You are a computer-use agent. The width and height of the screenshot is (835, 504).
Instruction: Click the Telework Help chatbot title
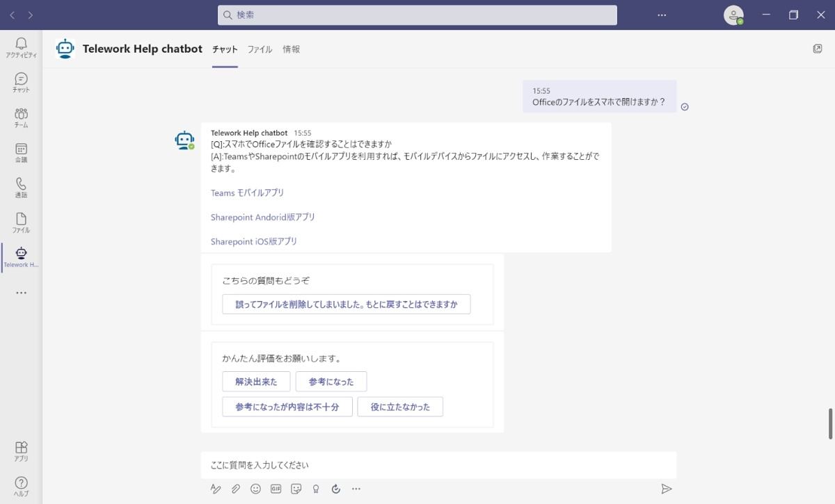142,49
